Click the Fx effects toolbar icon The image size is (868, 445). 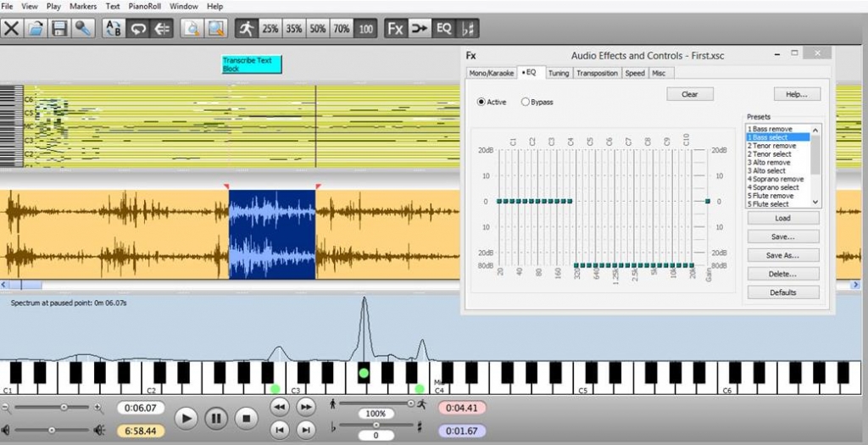(396, 28)
